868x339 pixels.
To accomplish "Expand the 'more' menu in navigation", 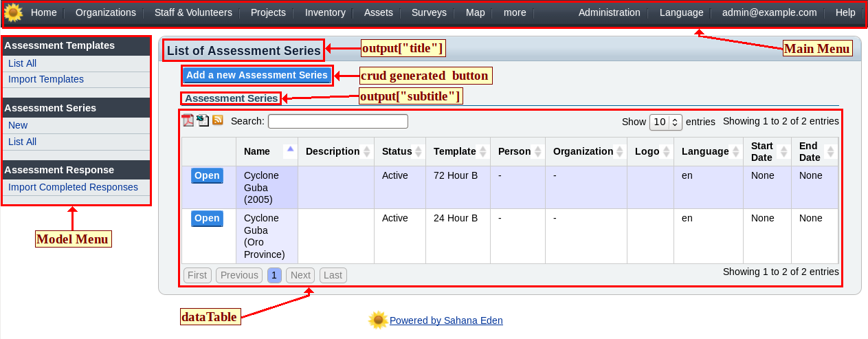I will pos(515,12).
